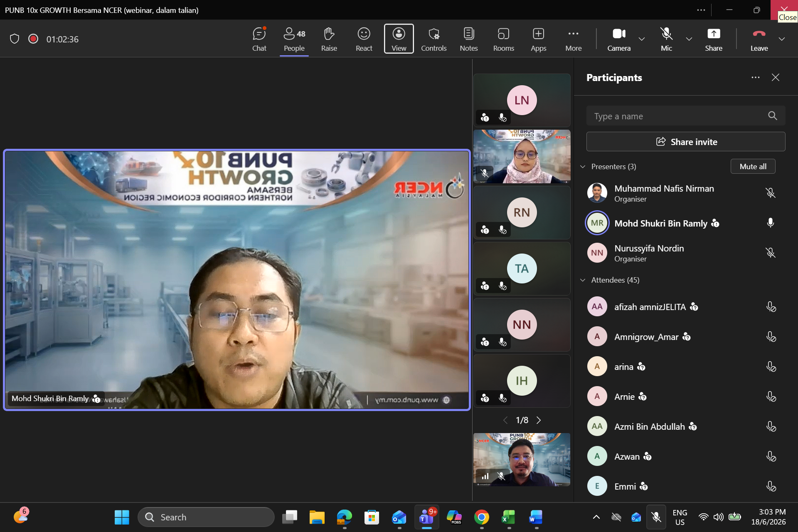
Task: Select the LN participant tile
Action: pyautogui.click(x=522, y=100)
